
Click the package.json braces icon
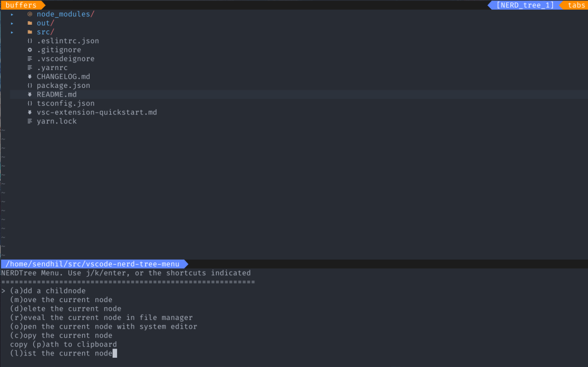30,86
